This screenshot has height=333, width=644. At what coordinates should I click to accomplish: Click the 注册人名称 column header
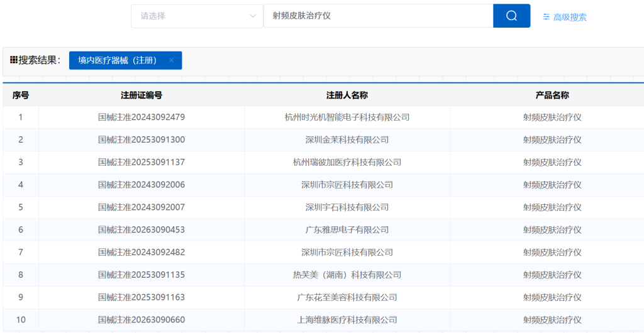pos(347,95)
